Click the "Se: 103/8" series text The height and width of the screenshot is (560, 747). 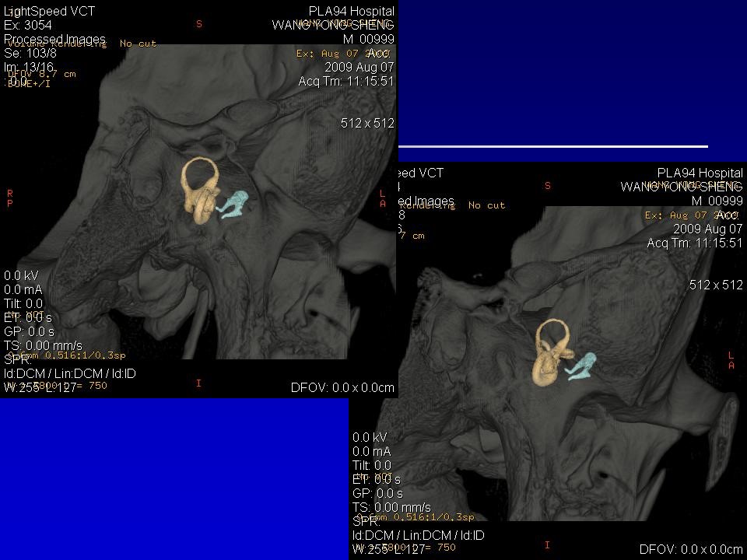point(30,53)
